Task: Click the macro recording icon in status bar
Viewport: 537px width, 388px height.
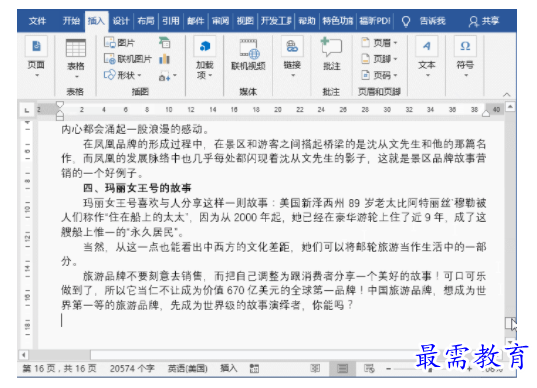Action: click(x=254, y=369)
